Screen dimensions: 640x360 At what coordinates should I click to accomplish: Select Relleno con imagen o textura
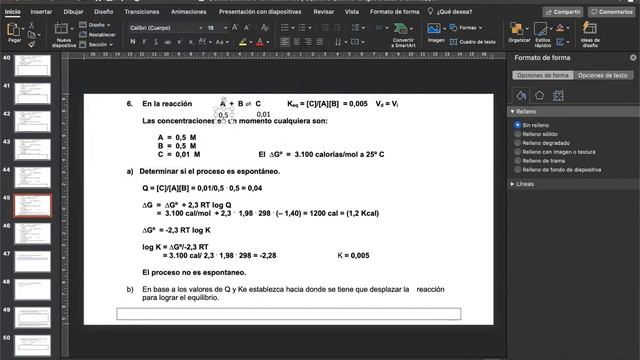518,152
